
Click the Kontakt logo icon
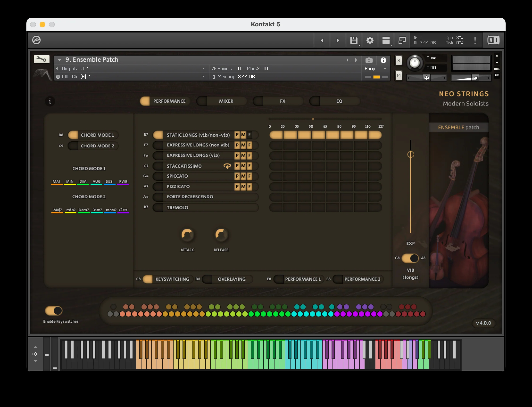[36, 40]
